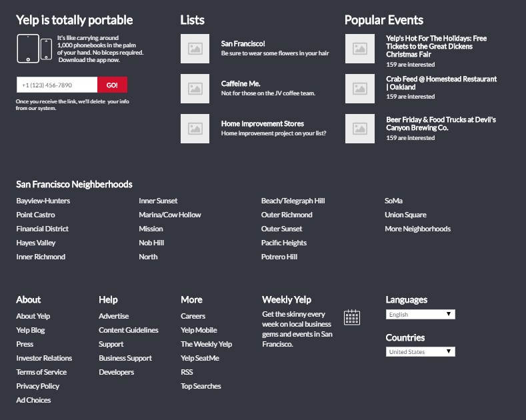Go to Bayview-Hunters neighborhood
Image resolution: width=526 pixels, height=420 pixels.
coord(43,201)
